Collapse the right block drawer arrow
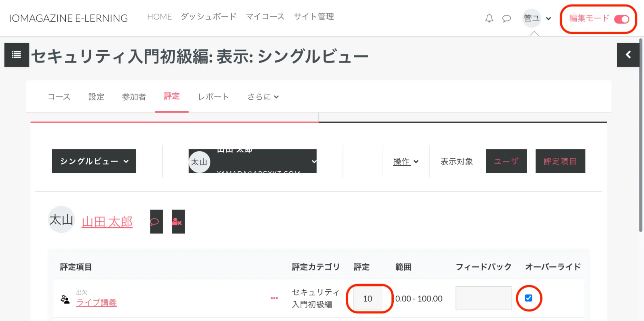Viewport: 644px width, 321px height. click(x=628, y=55)
